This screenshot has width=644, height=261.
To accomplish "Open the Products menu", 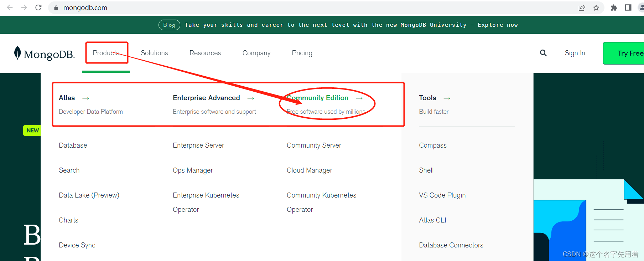I will point(106,53).
